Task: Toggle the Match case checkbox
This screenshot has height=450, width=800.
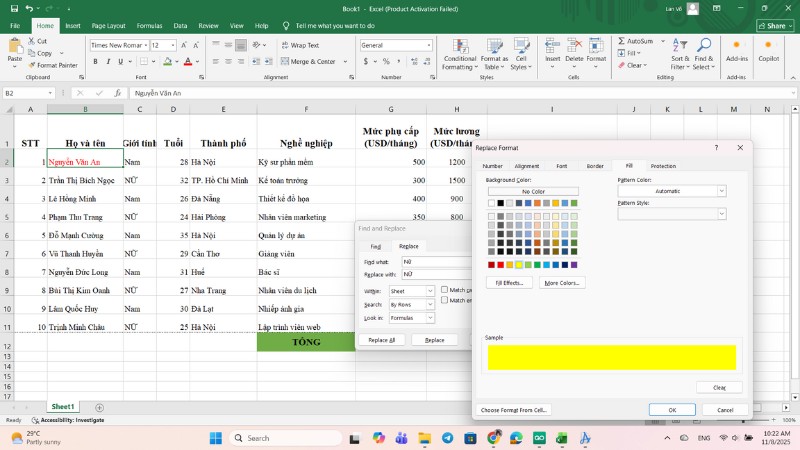Action: tap(445, 290)
